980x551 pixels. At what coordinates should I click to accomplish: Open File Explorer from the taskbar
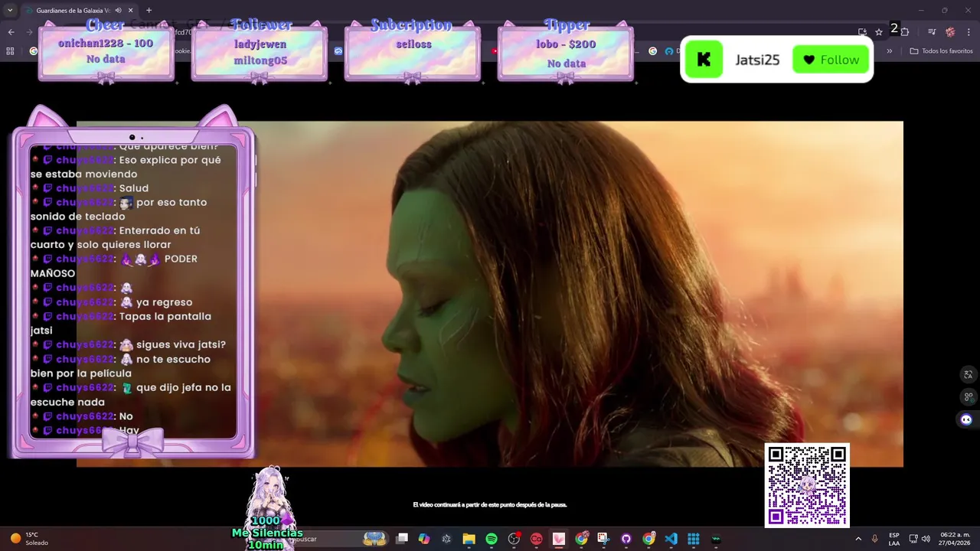(x=469, y=539)
